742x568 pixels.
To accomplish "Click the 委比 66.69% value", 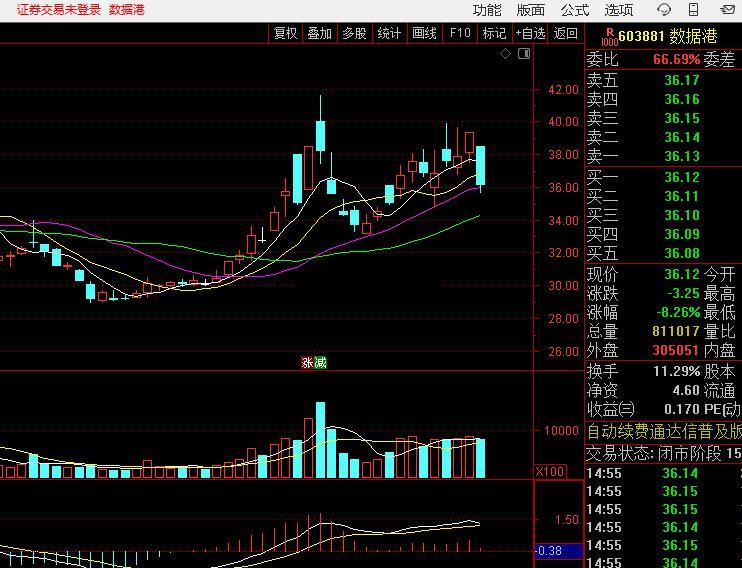I will click(x=676, y=60).
